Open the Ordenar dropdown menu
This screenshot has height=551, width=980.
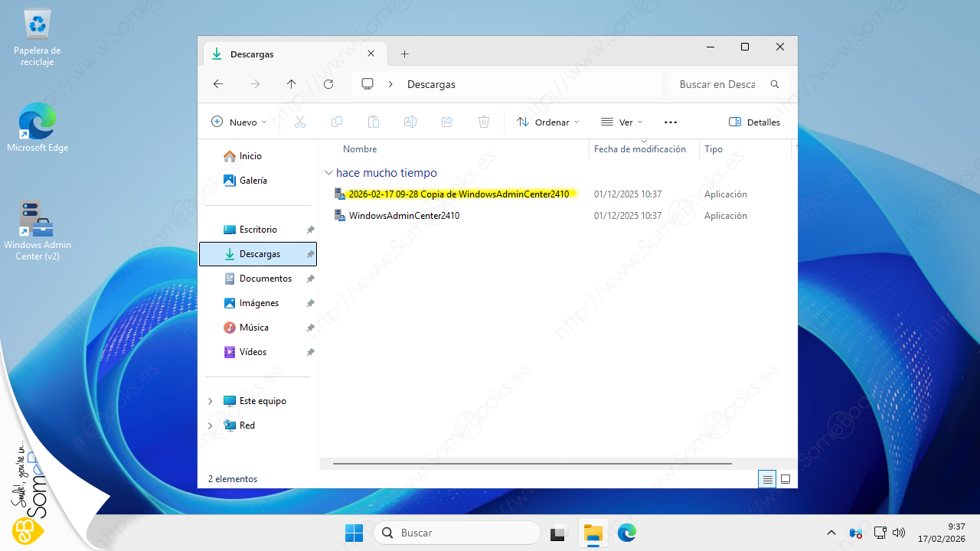click(x=548, y=122)
